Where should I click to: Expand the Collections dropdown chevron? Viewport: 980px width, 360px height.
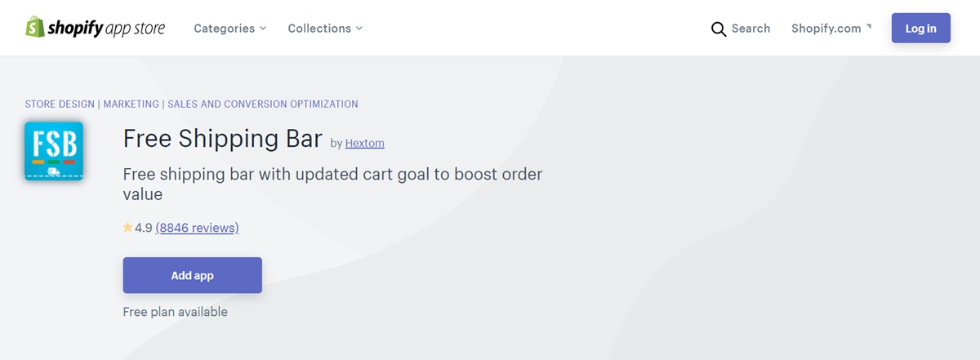(x=359, y=29)
